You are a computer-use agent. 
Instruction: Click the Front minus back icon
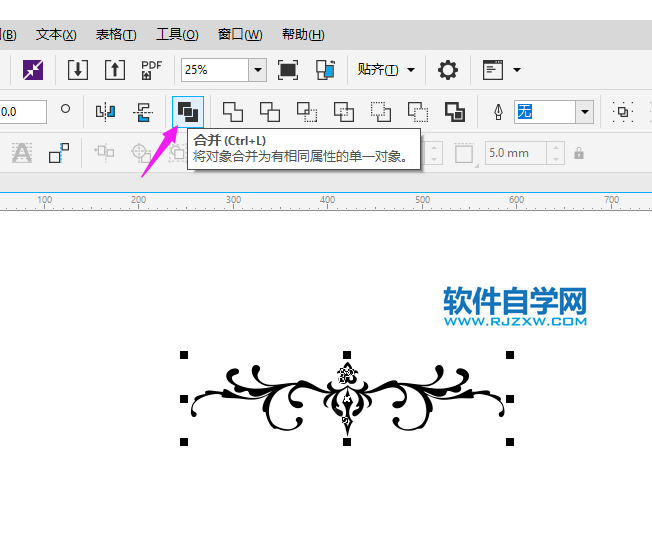pyautogui.click(x=381, y=112)
